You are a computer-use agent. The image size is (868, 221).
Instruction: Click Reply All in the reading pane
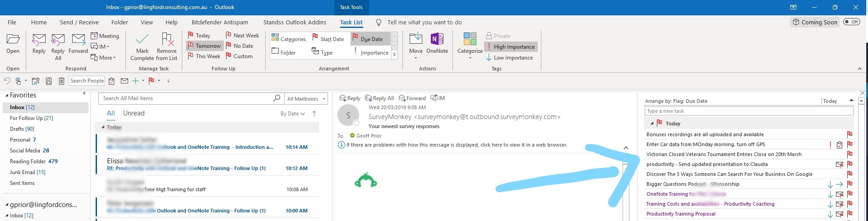[x=379, y=98]
